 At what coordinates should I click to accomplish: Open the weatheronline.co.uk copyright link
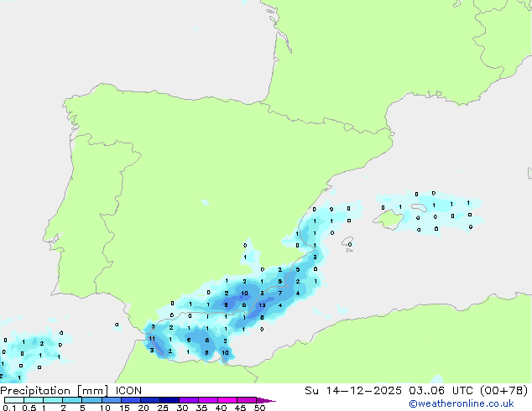click(462, 403)
